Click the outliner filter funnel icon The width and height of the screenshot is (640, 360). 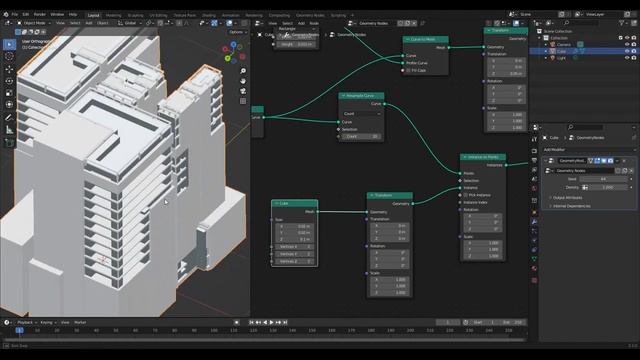622,23
